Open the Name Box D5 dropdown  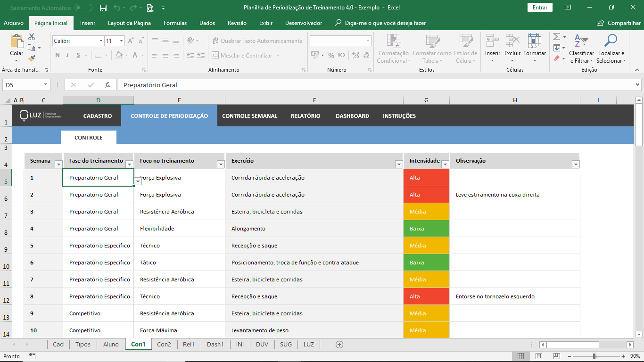(x=46, y=85)
